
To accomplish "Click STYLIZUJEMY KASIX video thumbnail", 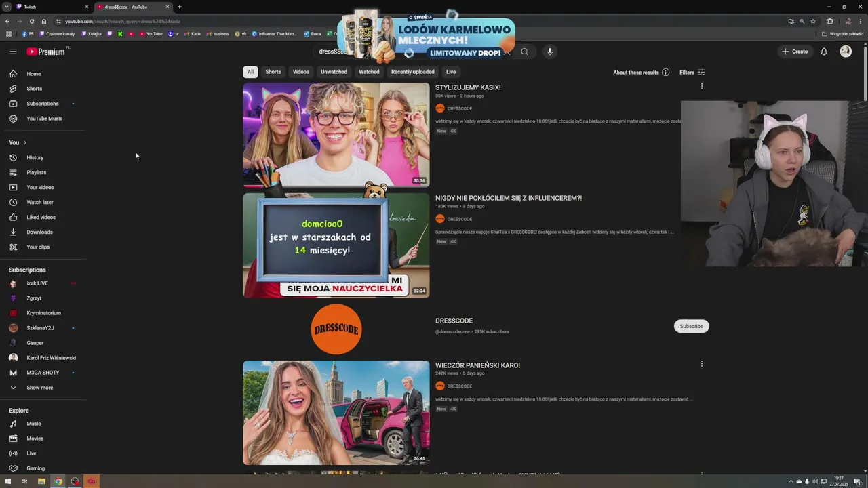I will pyautogui.click(x=336, y=134).
